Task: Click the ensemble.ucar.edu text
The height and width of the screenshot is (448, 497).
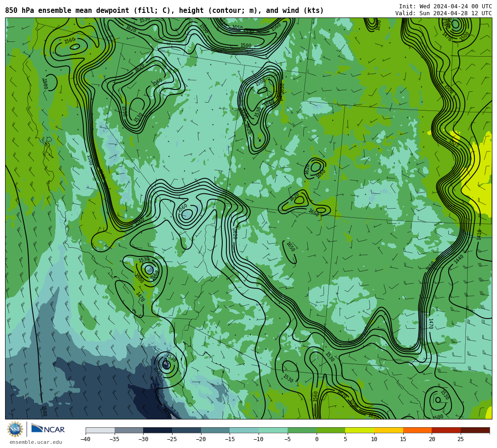Action: 36,442
